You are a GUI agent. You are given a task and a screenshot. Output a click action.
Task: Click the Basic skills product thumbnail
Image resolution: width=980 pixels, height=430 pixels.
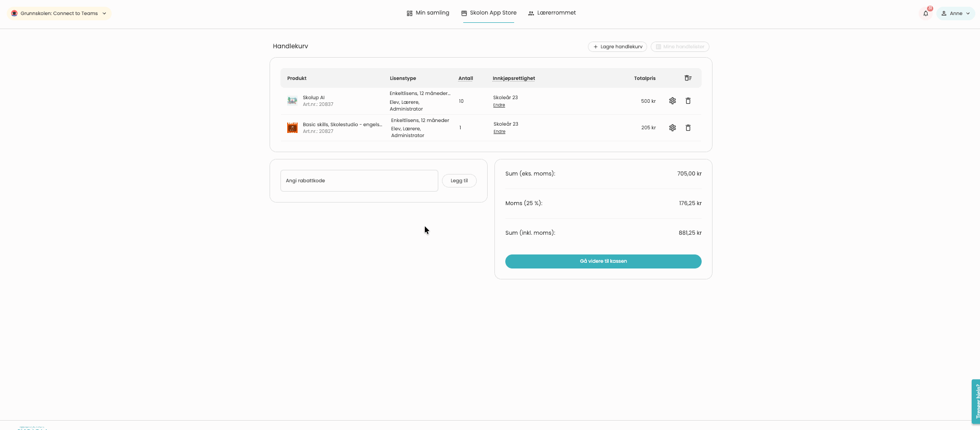(292, 128)
